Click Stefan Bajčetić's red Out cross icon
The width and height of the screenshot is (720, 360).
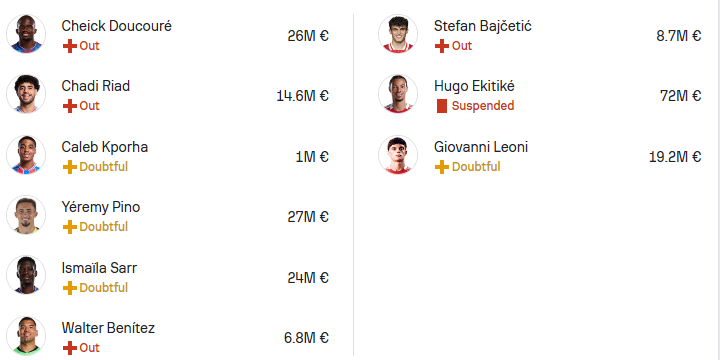pyautogui.click(x=442, y=46)
